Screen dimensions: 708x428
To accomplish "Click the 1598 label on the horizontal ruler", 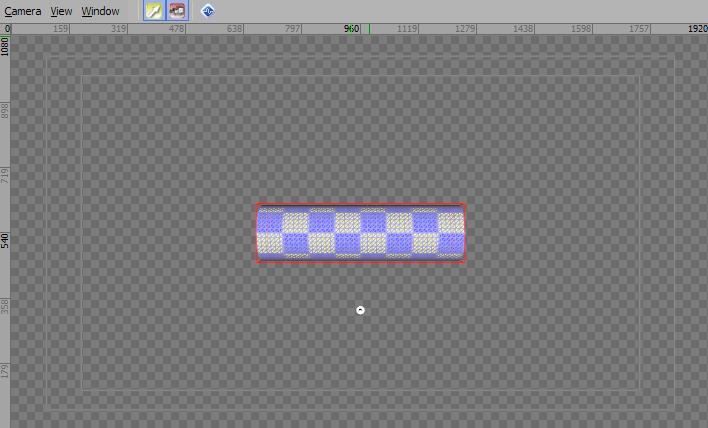I will 581,29.
